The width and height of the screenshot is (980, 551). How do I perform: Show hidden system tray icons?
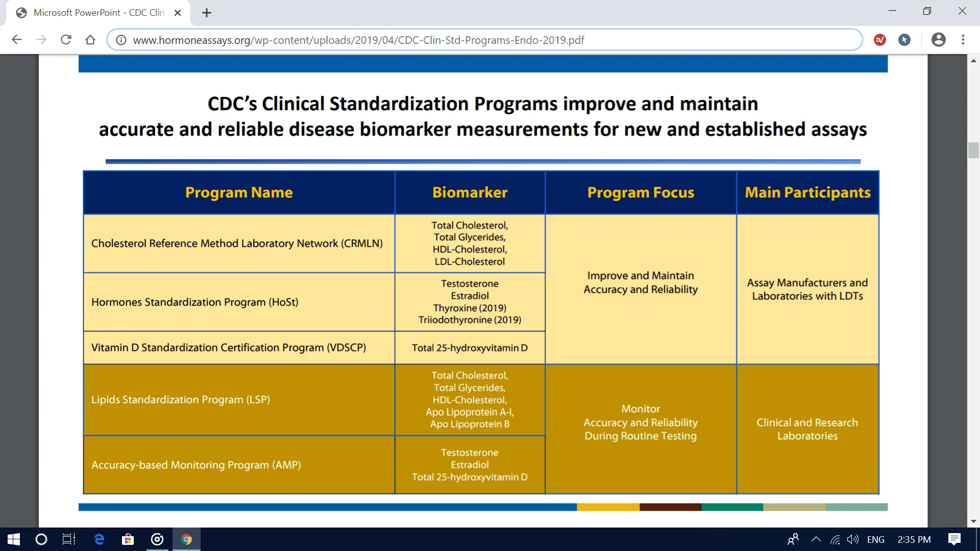(x=816, y=539)
